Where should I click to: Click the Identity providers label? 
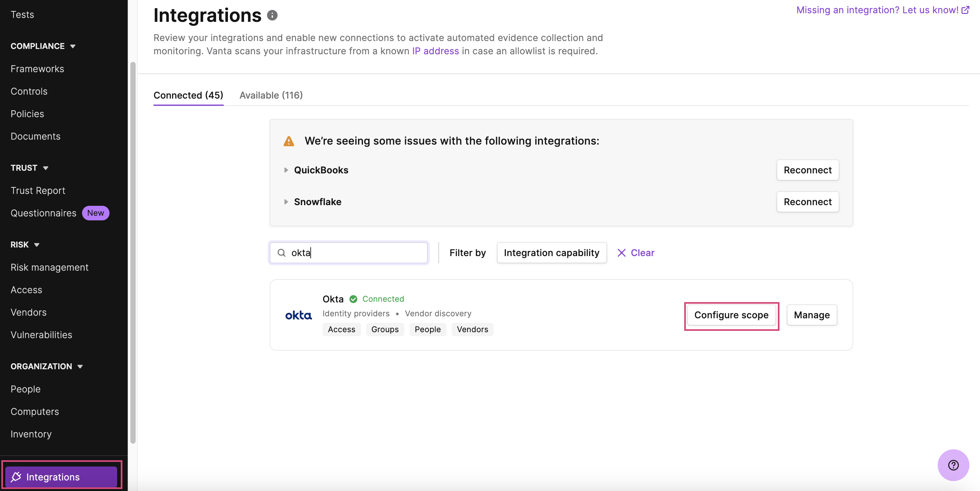356,313
